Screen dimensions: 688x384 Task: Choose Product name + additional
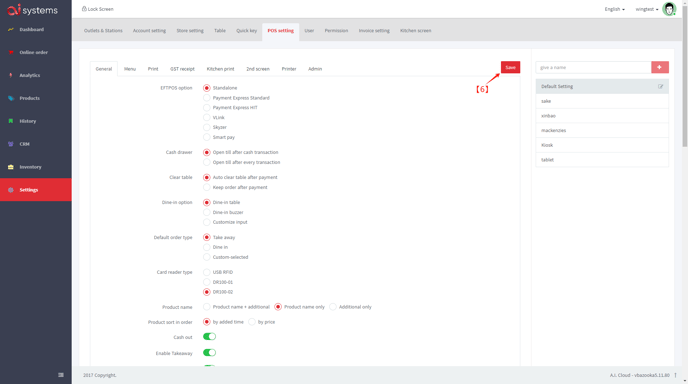pos(207,307)
